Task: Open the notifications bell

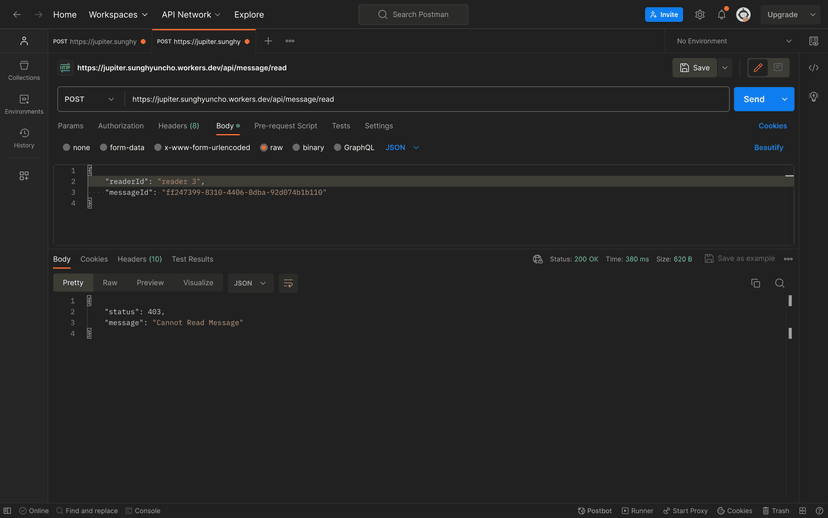Action: 722,15
